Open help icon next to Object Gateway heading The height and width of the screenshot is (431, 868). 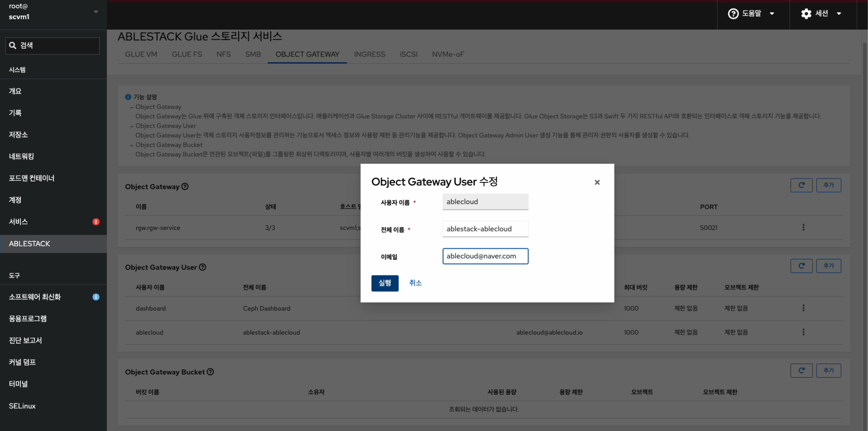[185, 187]
